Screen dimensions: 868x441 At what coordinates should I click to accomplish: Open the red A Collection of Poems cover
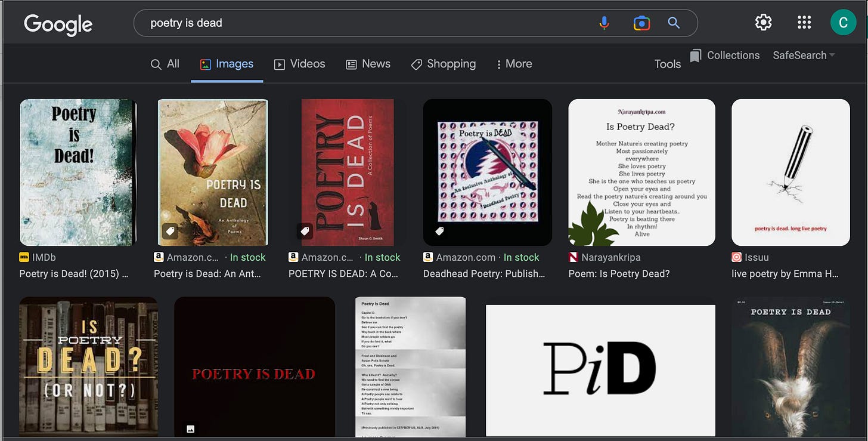click(348, 172)
